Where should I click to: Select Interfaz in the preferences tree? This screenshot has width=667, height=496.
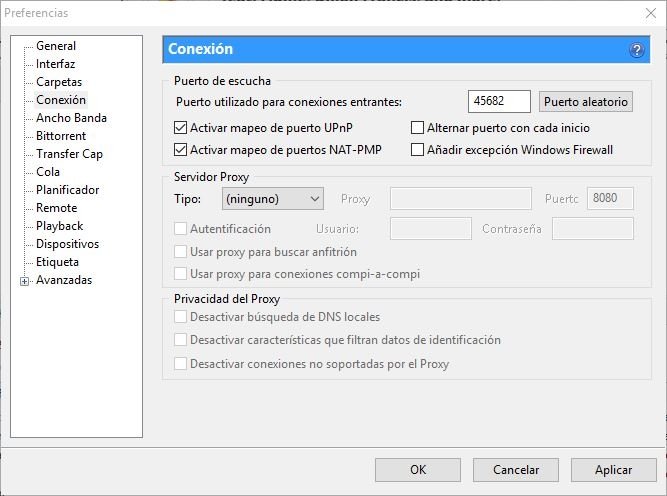[x=55, y=64]
